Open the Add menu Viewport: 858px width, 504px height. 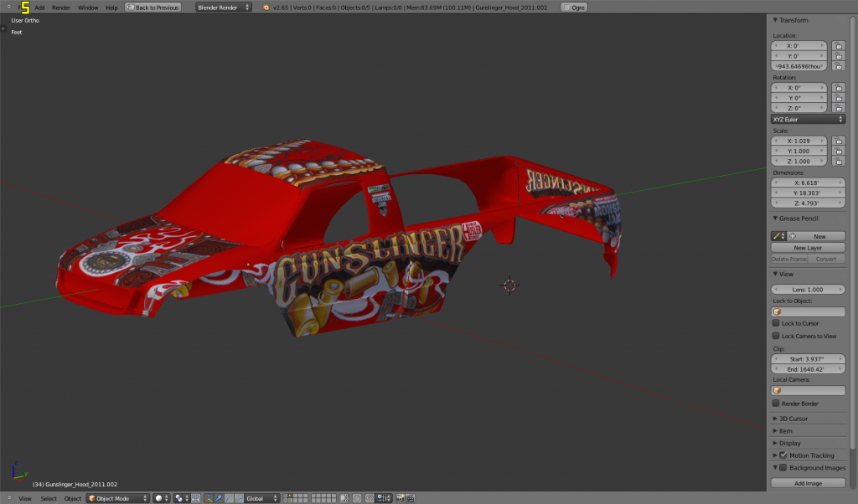[x=40, y=8]
